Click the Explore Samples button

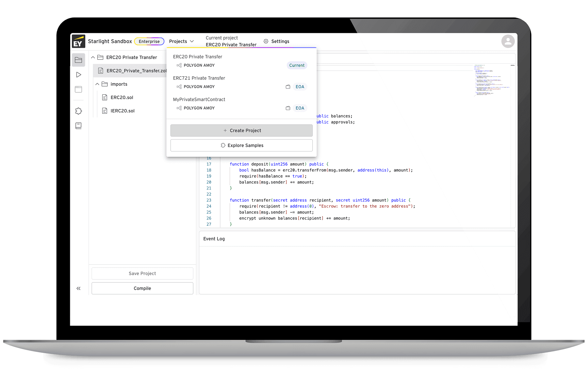241,145
